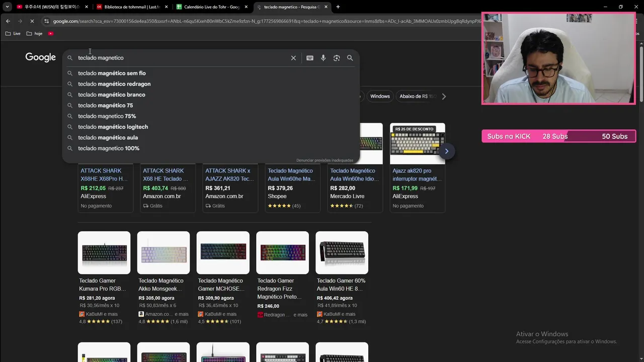
Task: Open ATTACK SHARK X68HE X68Pro listing
Action: pos(104,174)
